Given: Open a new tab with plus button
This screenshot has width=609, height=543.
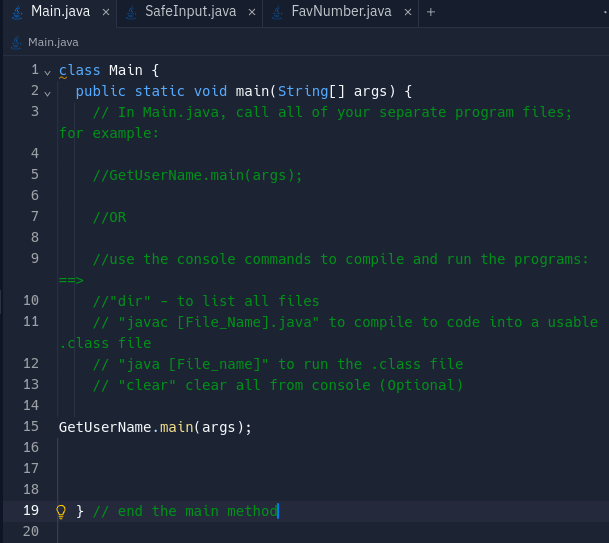Looking at the screenshot, I should coord(431,12).
